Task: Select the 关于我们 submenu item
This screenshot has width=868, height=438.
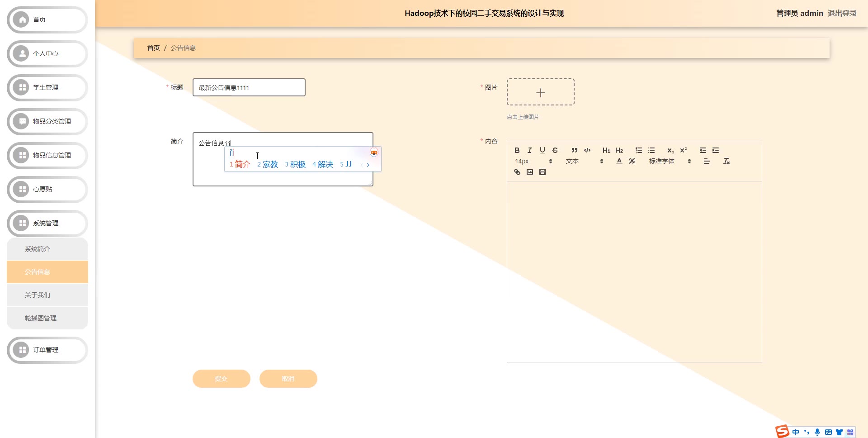Action: (x=47, y=295)
